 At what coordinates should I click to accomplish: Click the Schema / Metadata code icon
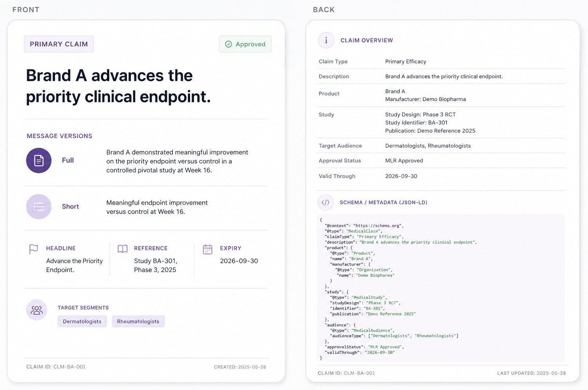coord(325,202)
